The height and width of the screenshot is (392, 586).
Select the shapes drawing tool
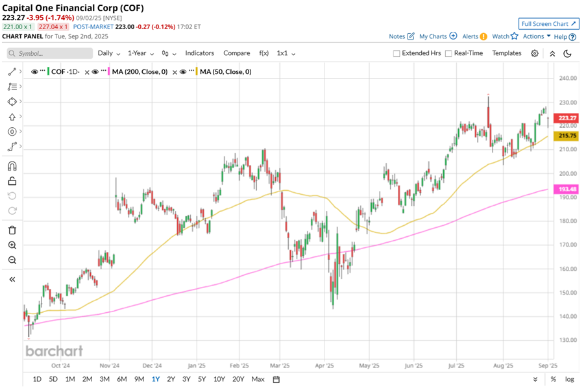click(x=12, y=102)
